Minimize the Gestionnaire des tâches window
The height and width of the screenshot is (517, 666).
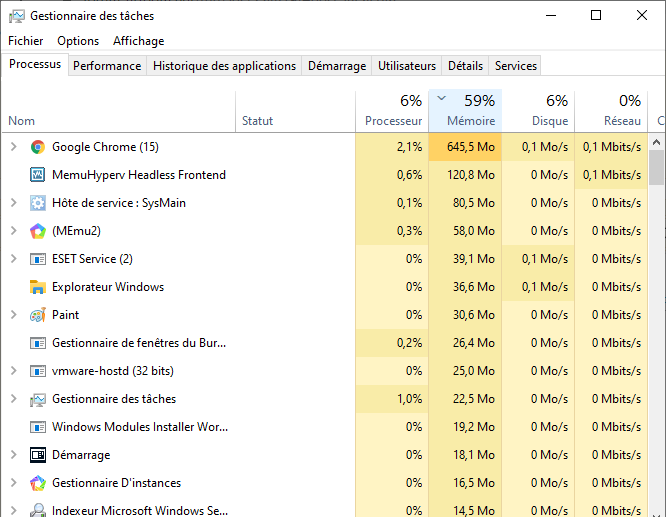click(551, 16)
